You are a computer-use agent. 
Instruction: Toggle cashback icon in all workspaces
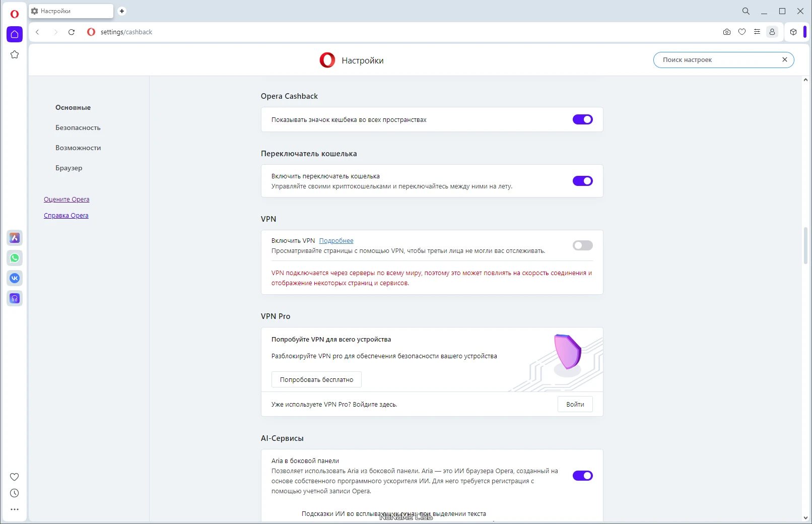[x=583, y=119]
